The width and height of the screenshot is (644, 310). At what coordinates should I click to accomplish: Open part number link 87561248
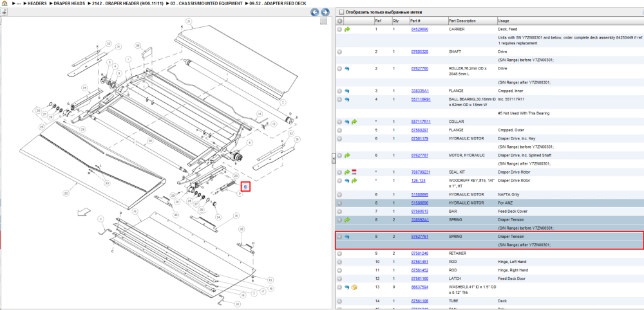coord(419,253)
